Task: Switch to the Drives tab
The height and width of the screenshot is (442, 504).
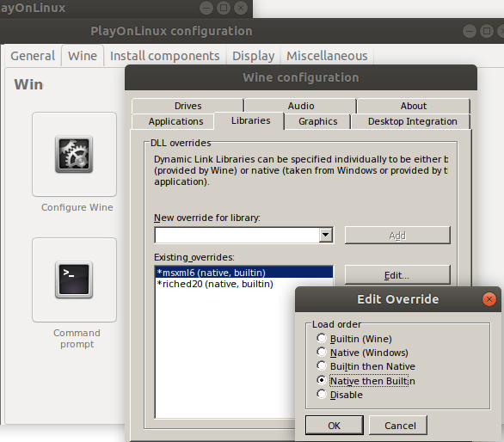Action: (187, 106)
